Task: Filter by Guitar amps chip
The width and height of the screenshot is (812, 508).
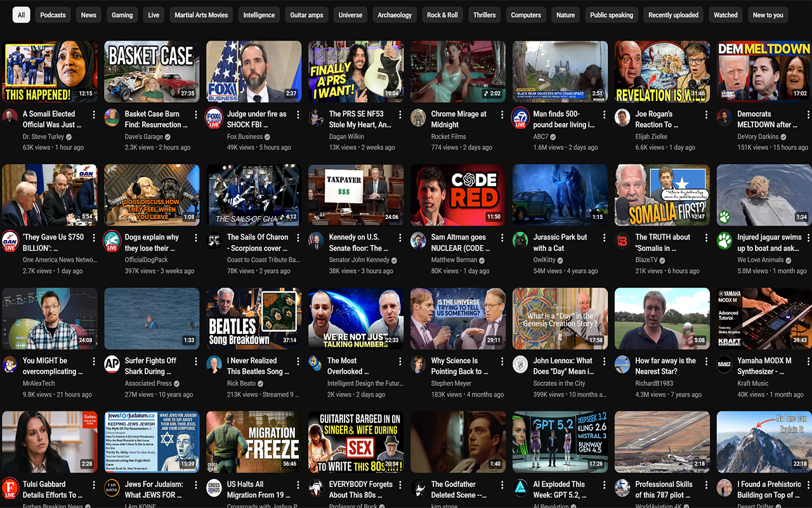Action: [306, 15]
